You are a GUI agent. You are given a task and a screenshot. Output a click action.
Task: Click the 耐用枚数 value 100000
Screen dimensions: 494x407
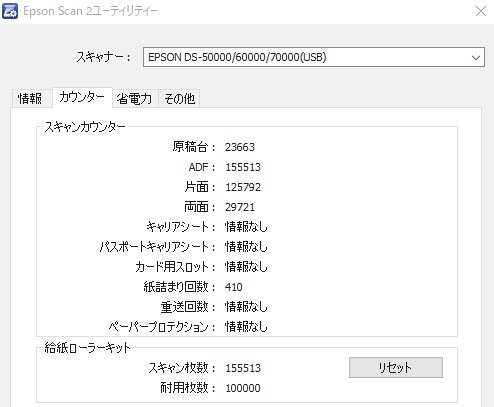[243, 388]
